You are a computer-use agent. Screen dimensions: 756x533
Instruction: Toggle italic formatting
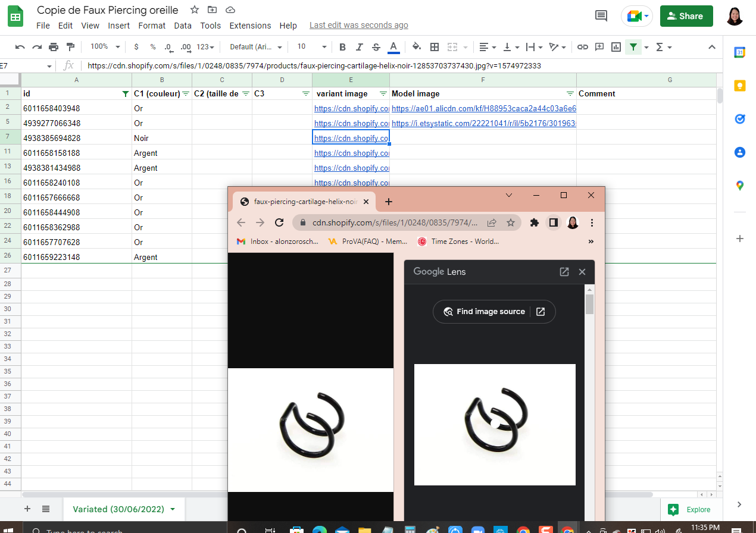pyautogui.click(x=359, y=47)
